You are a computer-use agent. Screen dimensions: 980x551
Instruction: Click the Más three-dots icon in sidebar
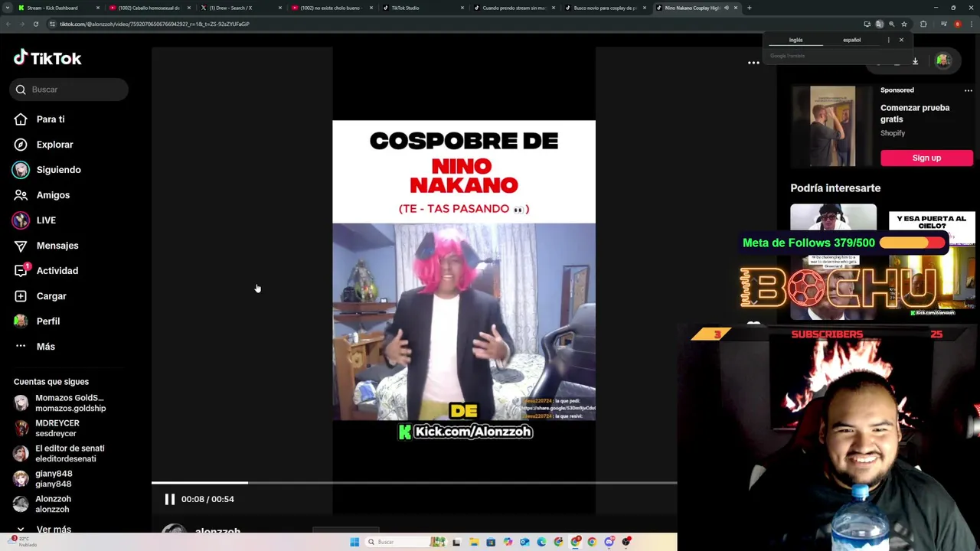coord(21,347)
